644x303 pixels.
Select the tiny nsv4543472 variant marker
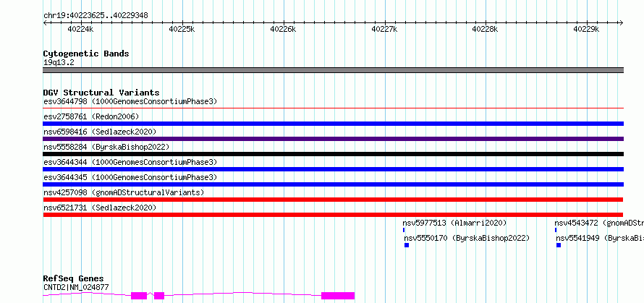click(x=556, y=230)
